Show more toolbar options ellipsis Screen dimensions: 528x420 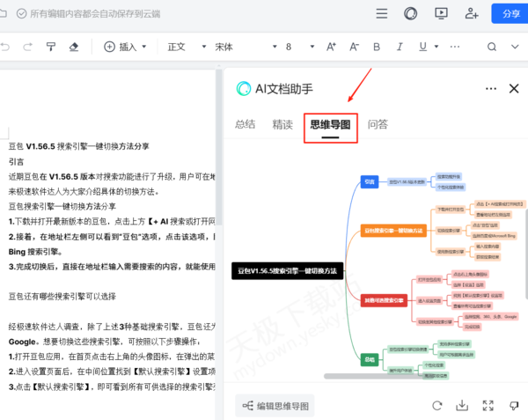click(x=455, y=47)
